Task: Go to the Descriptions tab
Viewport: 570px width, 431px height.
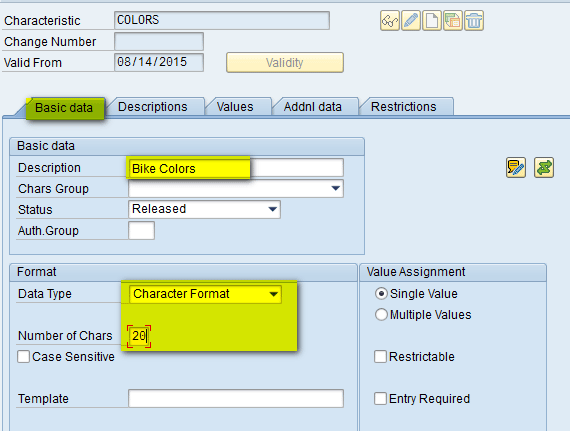Action: (x=153, y=107)
